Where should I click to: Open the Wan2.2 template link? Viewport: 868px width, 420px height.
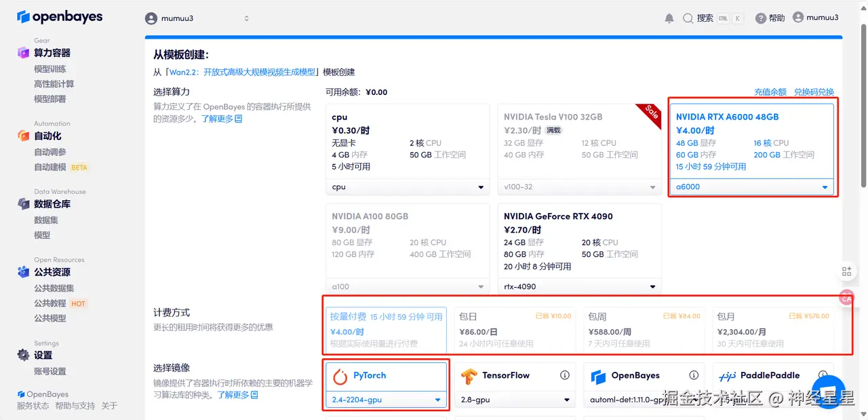tap(242, 72)
